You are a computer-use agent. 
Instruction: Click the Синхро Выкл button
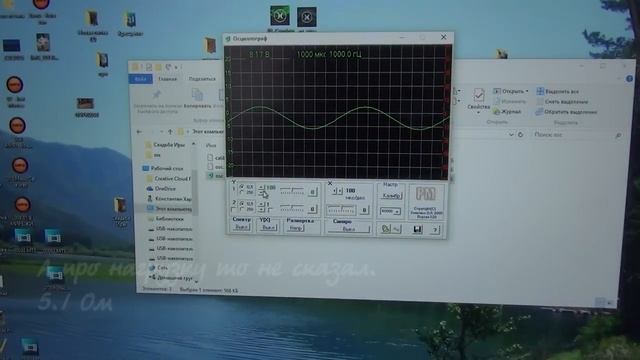coord(349,229)
